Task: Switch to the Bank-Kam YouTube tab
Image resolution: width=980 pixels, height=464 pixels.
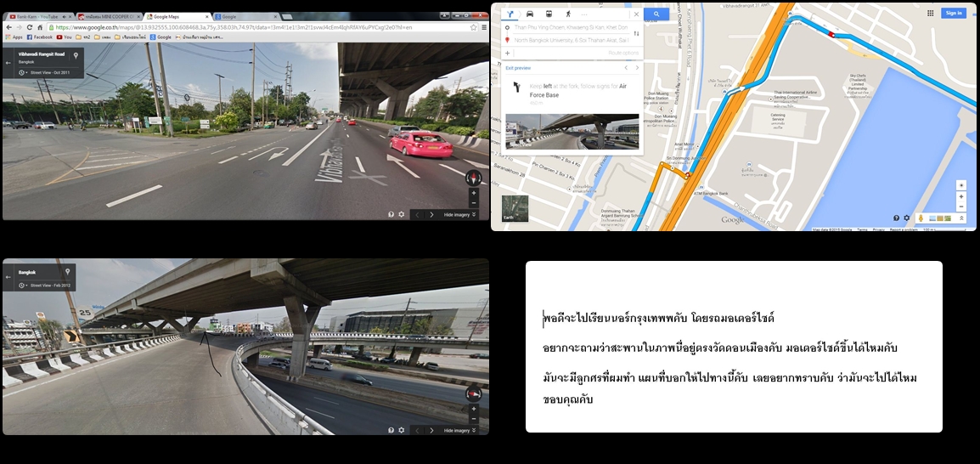Action: pyautogui.click(x=39, y=16)
